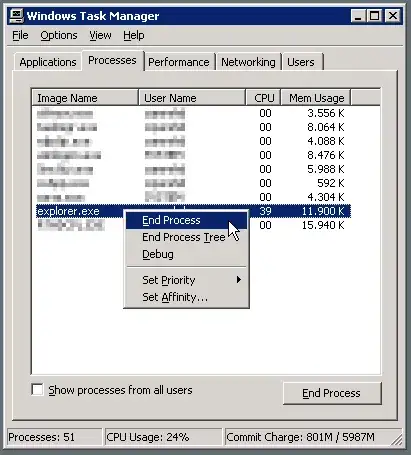Enable Show processes from all users

[37, 389]
